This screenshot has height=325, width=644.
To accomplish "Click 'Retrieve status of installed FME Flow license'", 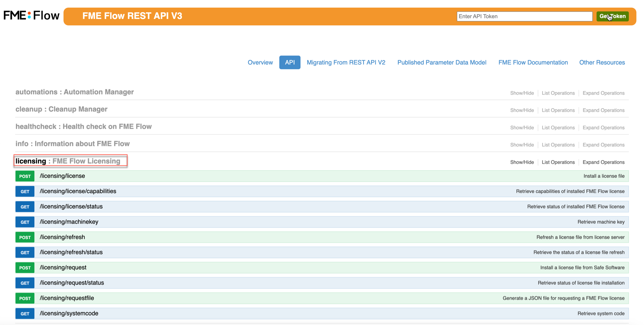I will click(x=576, y=207).
